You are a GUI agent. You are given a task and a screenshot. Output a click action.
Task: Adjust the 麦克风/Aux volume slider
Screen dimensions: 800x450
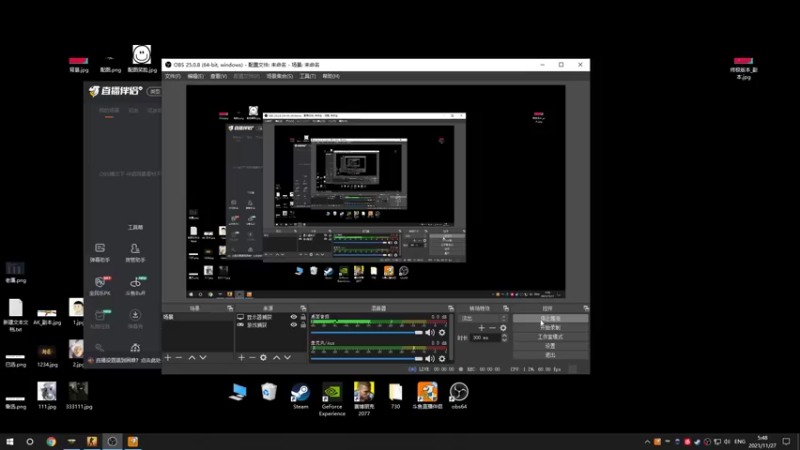tap(367, 359)
